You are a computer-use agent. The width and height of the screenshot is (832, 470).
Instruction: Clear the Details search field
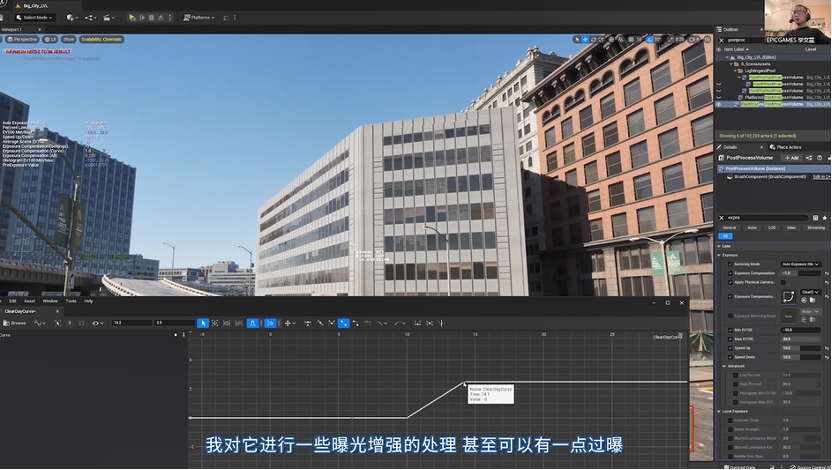click(721, 217)
